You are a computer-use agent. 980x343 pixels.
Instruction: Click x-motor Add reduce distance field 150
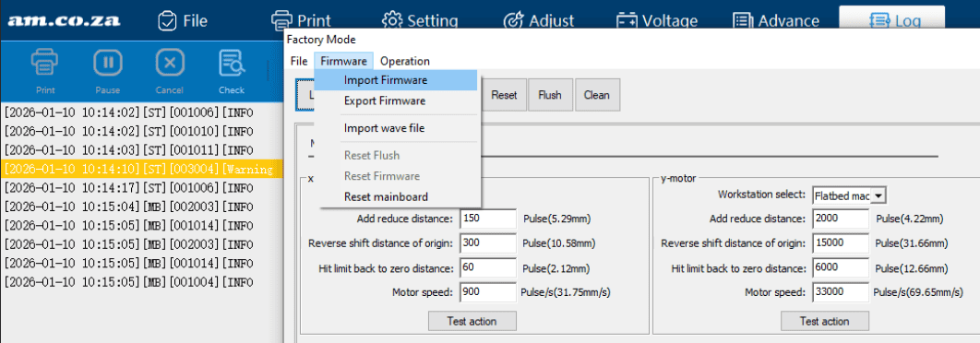(488, 219)
